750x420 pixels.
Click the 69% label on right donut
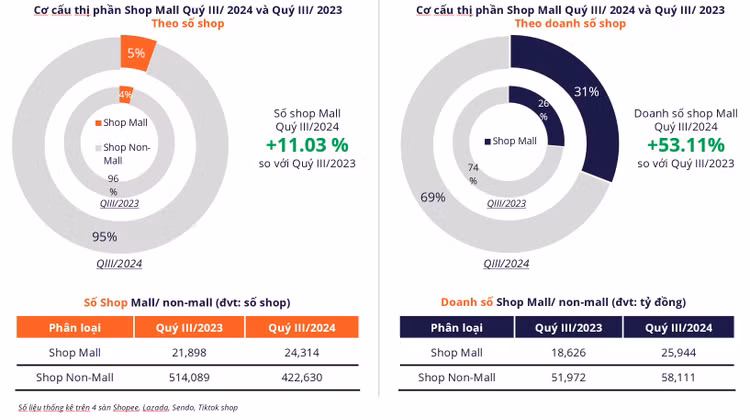(x=432, y=197)
